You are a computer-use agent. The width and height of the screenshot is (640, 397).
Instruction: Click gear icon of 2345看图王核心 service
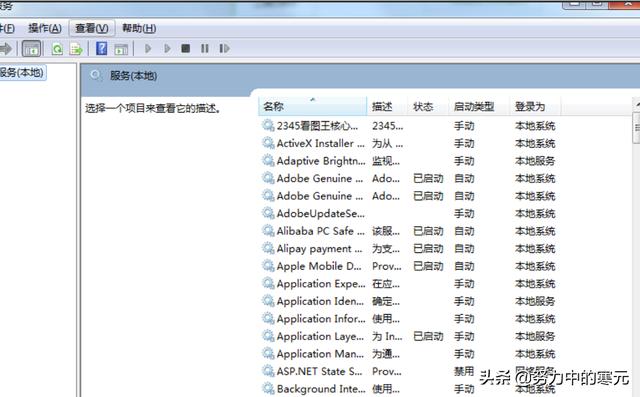click(x=268, y=125)
